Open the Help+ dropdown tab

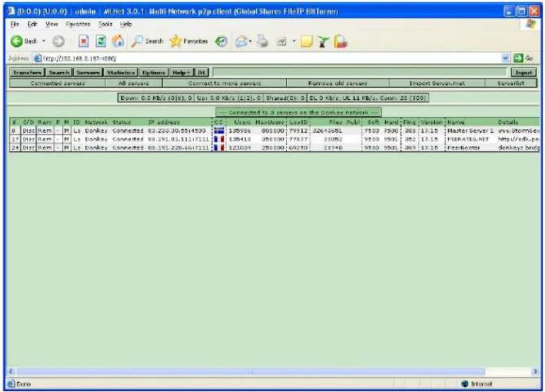tap(181, 72)
